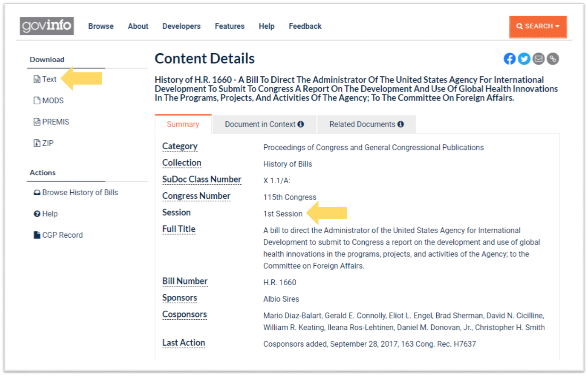
Task: Open the Browse menu
Action: (101, 26)
